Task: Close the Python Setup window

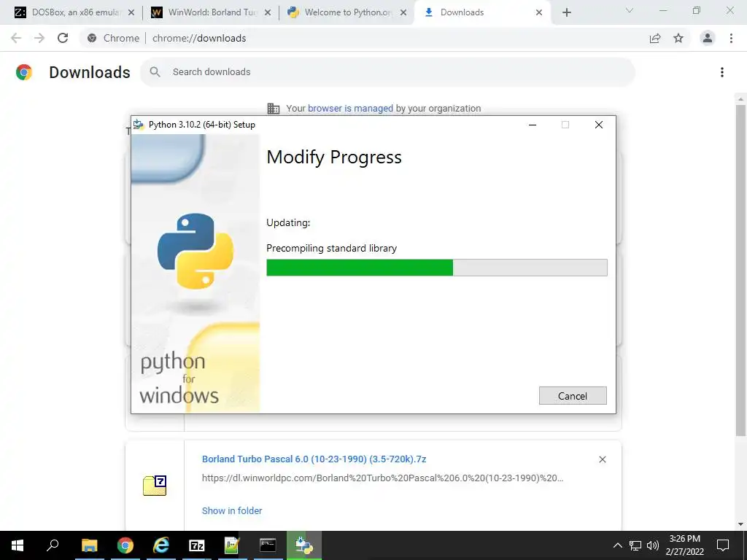Action: point(599,125)
